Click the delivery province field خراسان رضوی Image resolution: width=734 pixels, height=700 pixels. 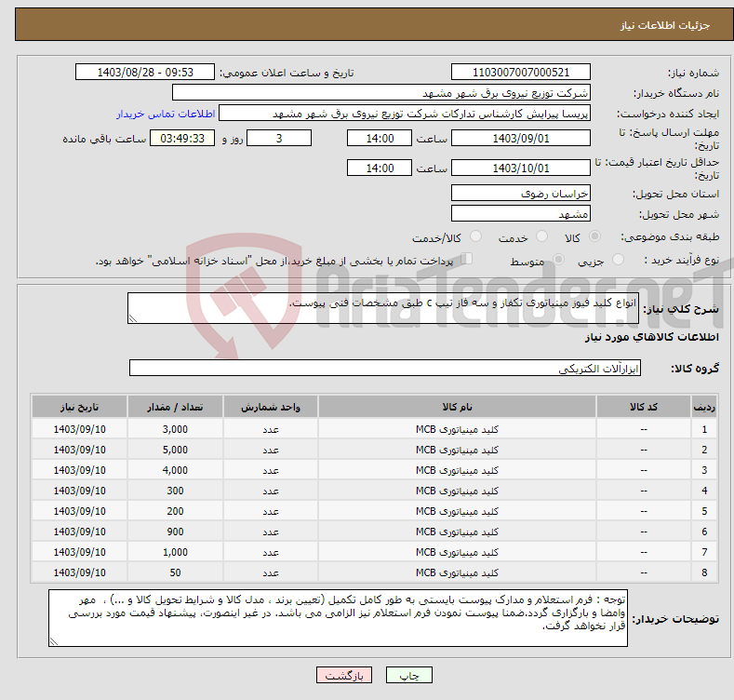[521, 193]
